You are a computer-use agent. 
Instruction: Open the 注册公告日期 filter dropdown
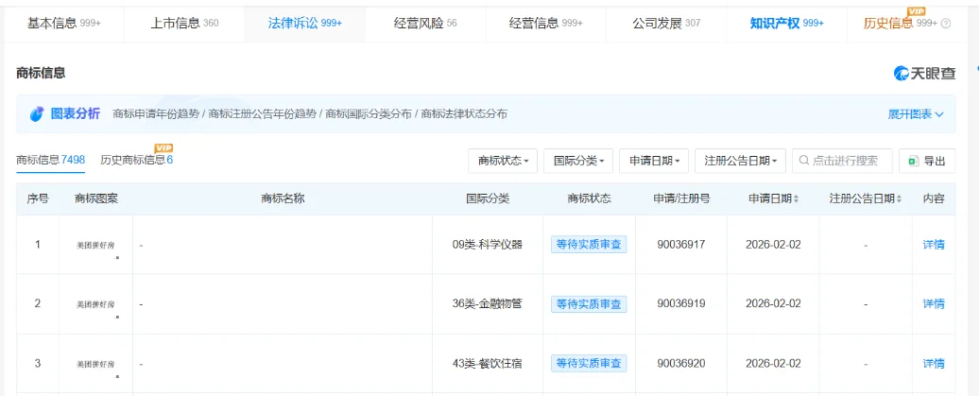(x=740, y=161)
